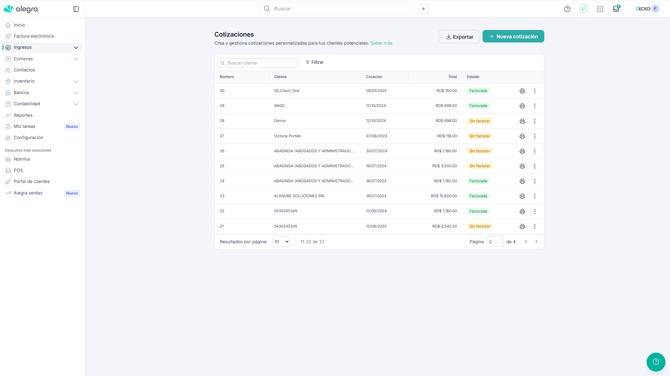Open Contactos in sidebar
Image resolution: width=670 pixels, height=376 pixels.
[x=24, y=70]
